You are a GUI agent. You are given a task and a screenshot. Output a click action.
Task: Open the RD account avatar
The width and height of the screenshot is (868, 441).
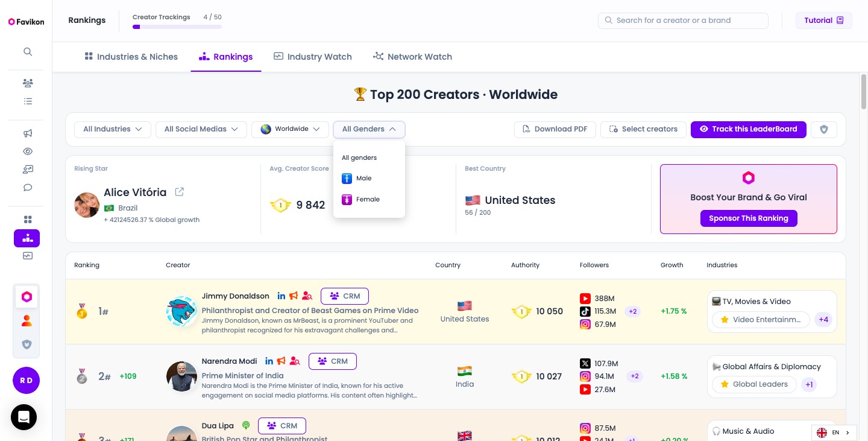coord(26,381)
